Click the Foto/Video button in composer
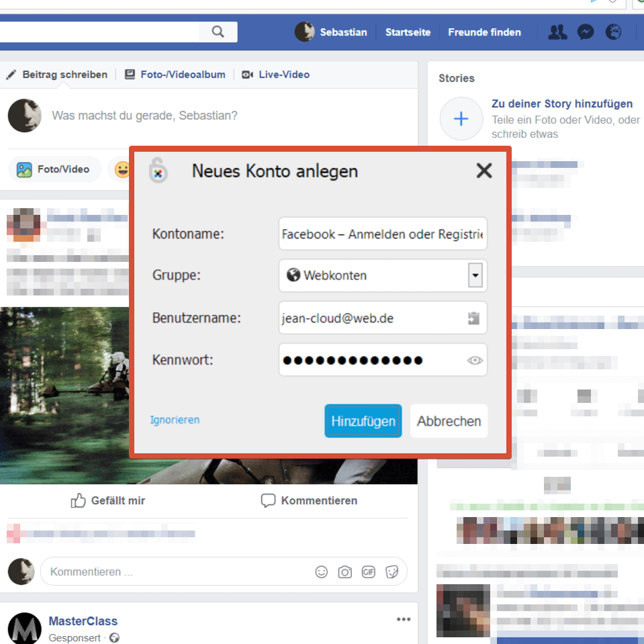The height and width of the screenshot is (644, 644). pos(54,169)
